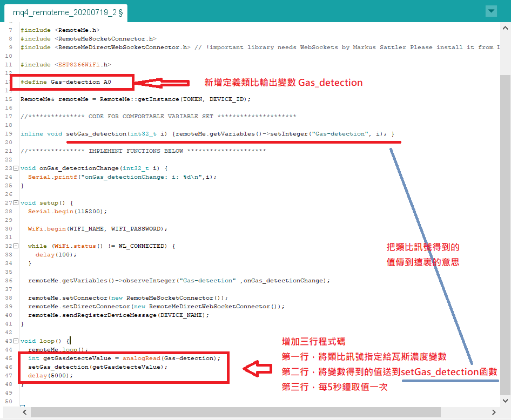Click the horizontal scrollbar left arrow
The width and height of the screenshot is (511, 420).
pyautogui.click(x=24, y=412)
